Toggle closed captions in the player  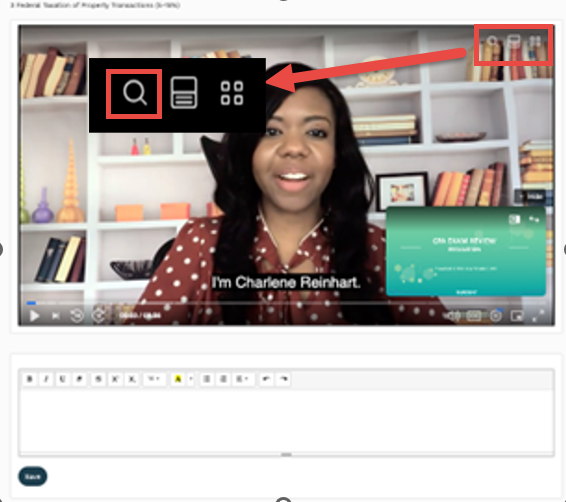[x=474, y=316]
